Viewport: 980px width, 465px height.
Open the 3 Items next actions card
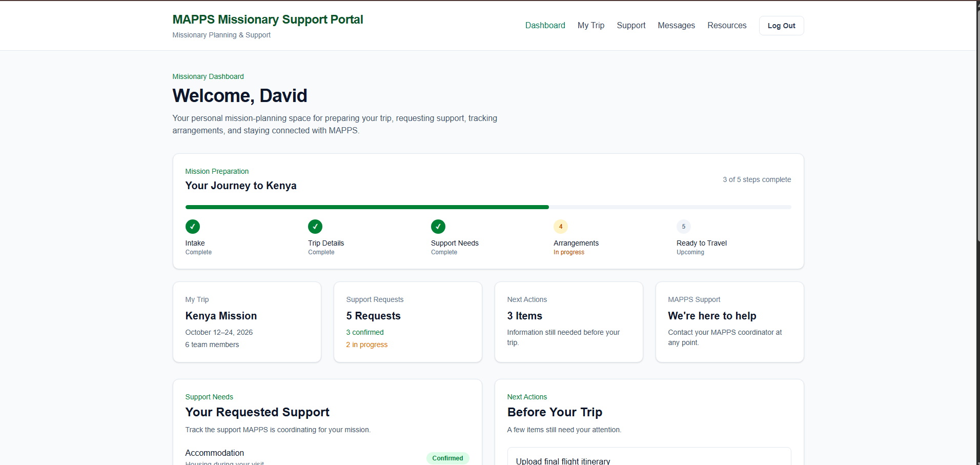pos(569,322)
